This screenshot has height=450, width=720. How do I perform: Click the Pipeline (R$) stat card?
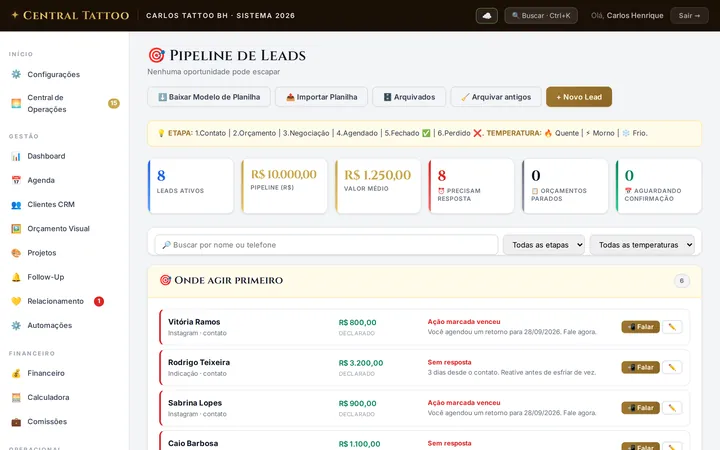tap(284, 186)
